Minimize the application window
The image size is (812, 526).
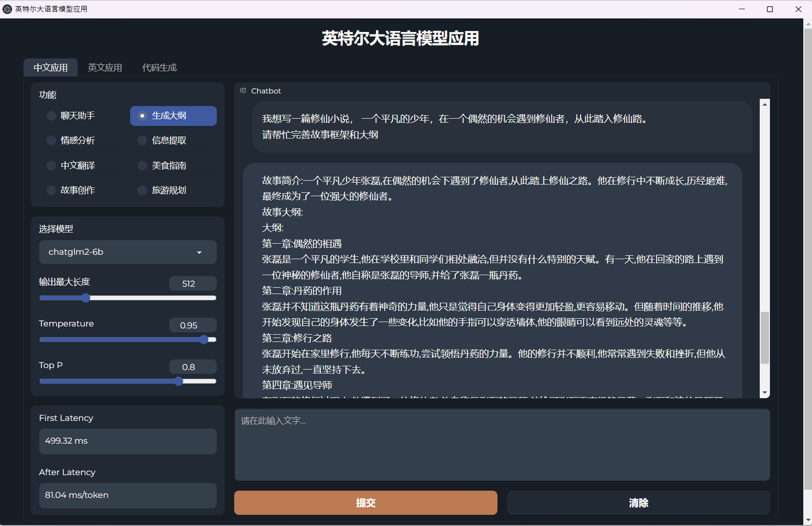click(x=742, y=9)
